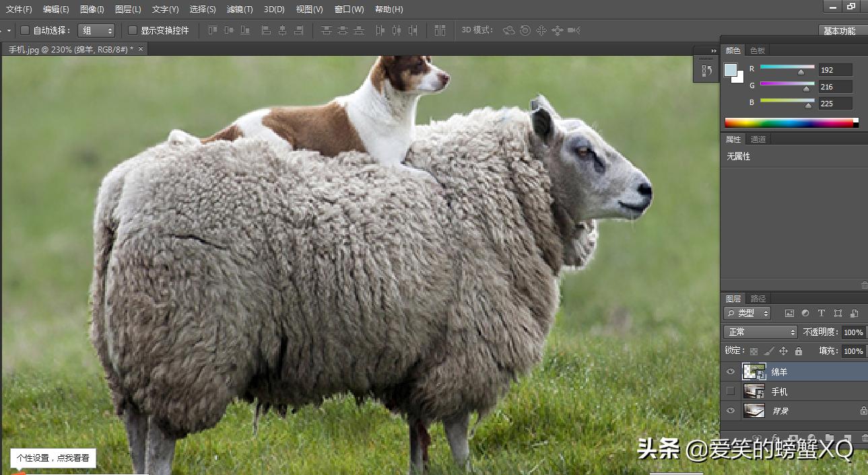The width and height of the screenshot is (868, 475).
Task: Hide the 绵羊 layer
Action: point(730,371)
